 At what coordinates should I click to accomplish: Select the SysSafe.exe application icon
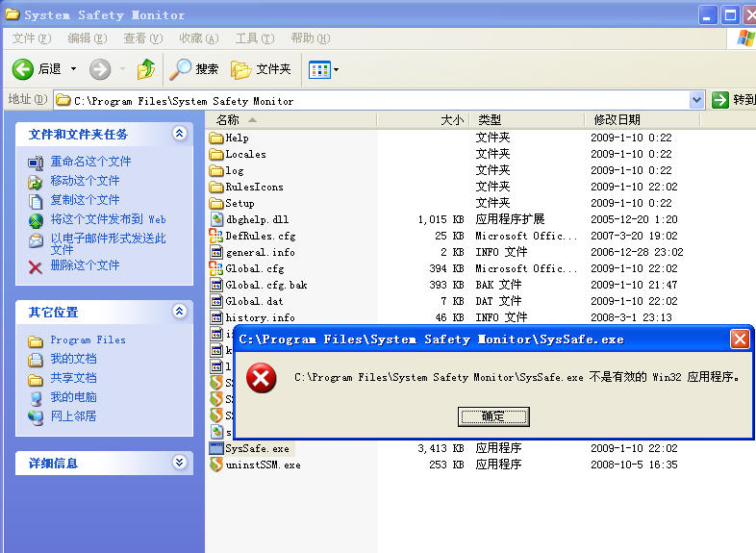(216, 448)
